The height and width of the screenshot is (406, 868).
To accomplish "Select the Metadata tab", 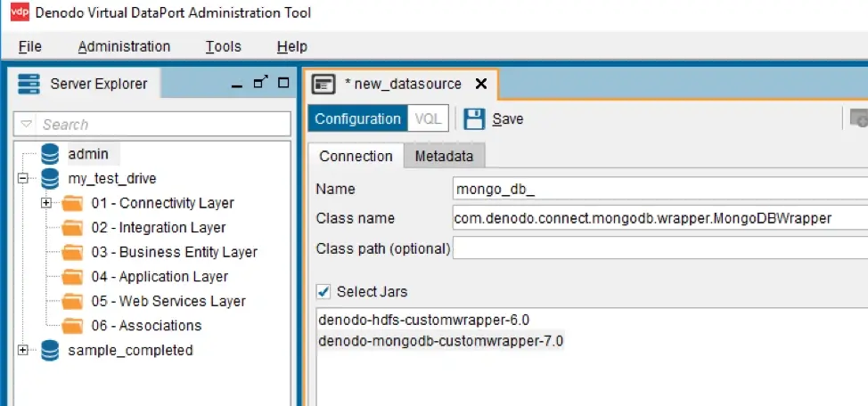I will [444, 156].
